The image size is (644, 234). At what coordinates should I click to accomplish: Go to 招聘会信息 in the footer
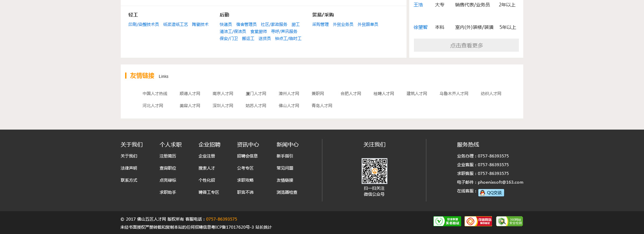coord(247,156)
